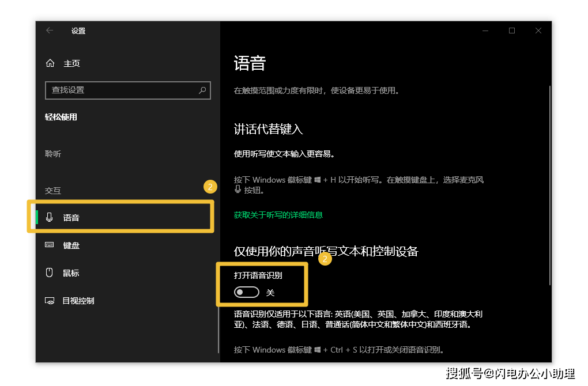The width and height of the screenshot is (588, 386).
Task: Click the 交互 group heading
Action: [x=53, y=190]
